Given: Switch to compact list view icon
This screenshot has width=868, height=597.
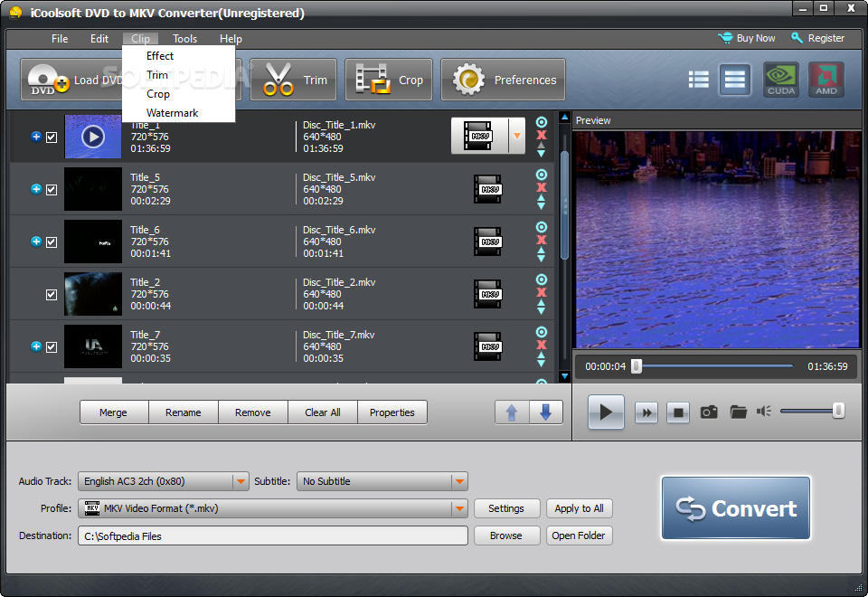Looking at the screenshot, I should click(699, 80).
